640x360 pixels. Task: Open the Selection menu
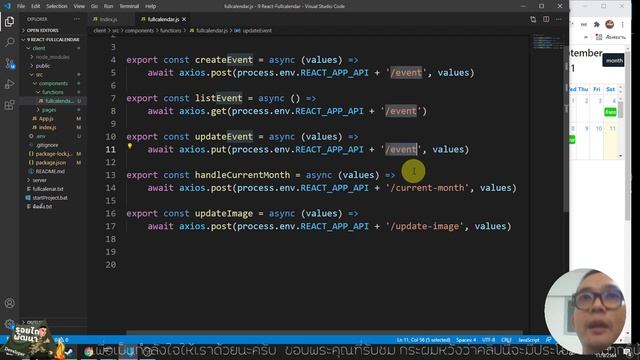click(57, 6)
